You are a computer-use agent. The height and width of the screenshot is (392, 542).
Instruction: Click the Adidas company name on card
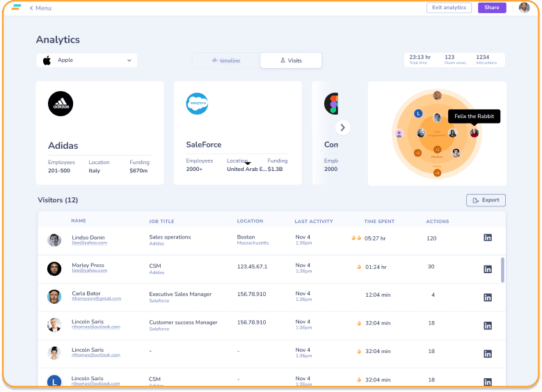pos(63,146)
